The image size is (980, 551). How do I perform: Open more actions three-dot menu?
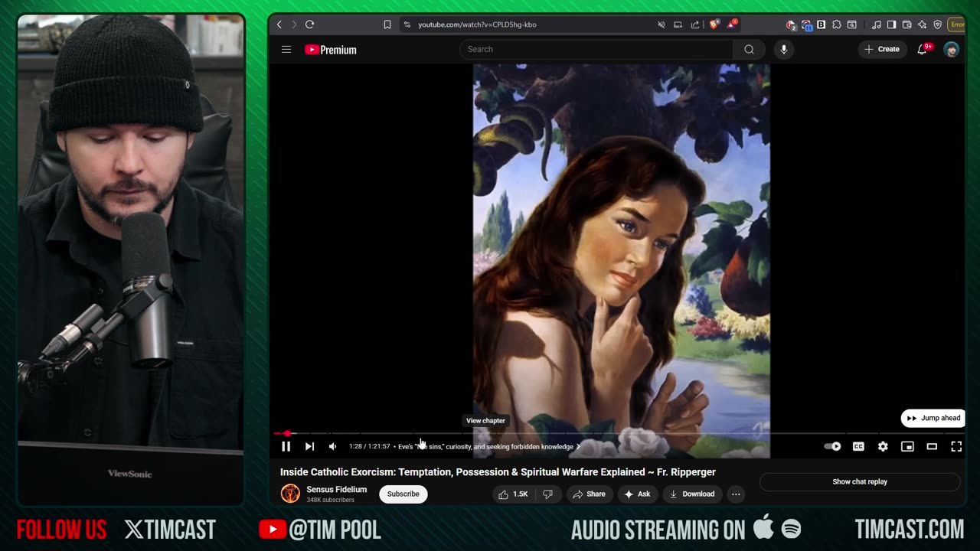[x=736, y=494]
